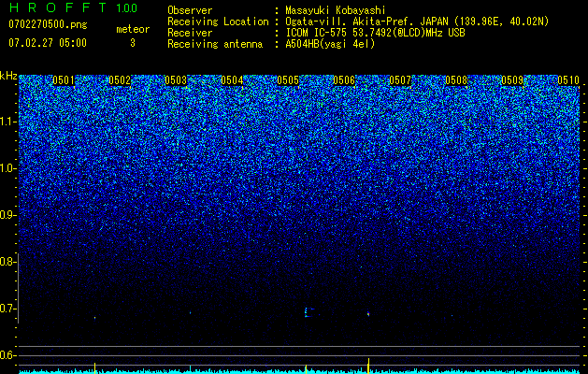Click the 0504 time marker
Image resolution: width=588 pixels, height=374 pixels.
(x=232, y=80)
